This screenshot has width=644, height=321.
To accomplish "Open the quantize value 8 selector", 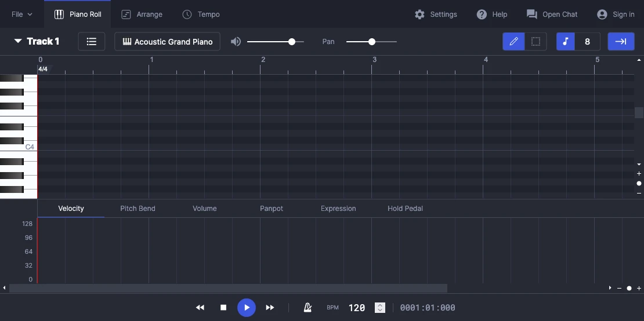I will (x=587, y=41).
